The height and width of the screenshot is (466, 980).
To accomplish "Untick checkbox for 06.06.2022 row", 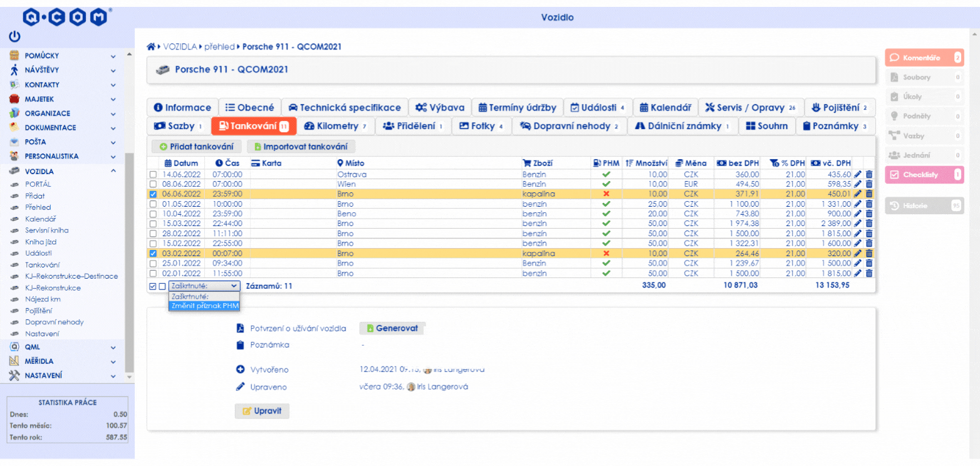I will point(153,195).
